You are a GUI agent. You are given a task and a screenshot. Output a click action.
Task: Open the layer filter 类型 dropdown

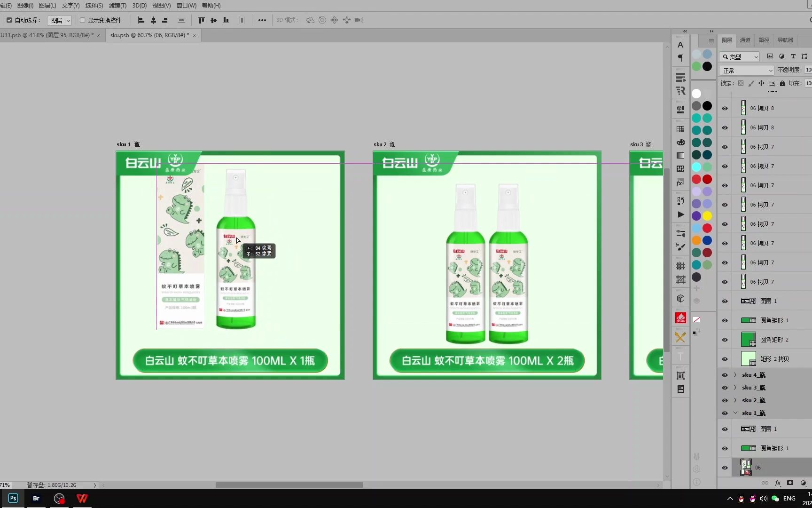tap(740, 56)
